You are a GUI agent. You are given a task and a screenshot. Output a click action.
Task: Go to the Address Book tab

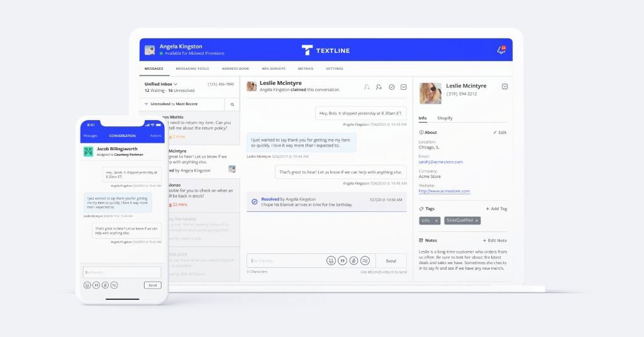tap(235, 69)
